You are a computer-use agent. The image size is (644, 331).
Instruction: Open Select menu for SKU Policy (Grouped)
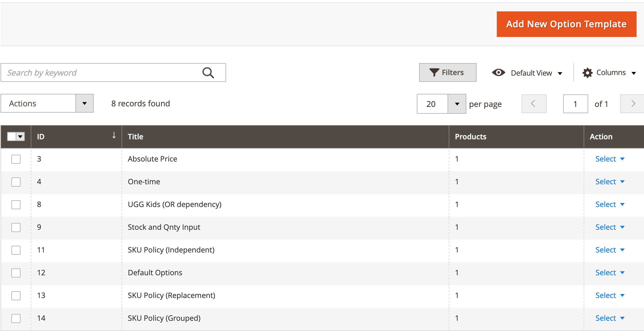coord(610,318)
